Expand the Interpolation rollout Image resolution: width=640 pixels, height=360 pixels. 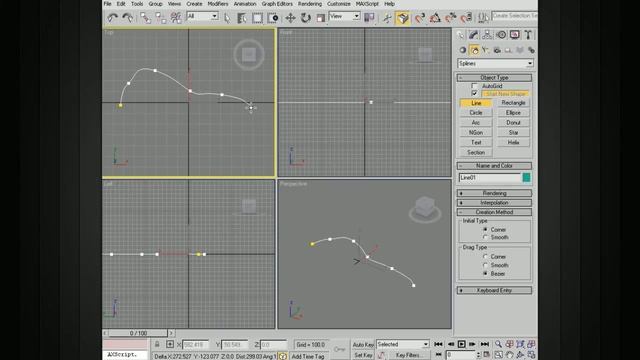click(x=494, y=202)
